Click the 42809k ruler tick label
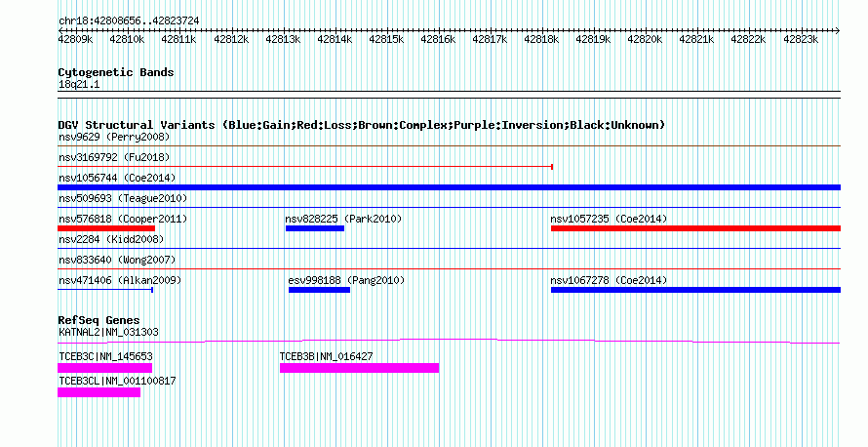868x447 pixels. [x=75, y=40]
